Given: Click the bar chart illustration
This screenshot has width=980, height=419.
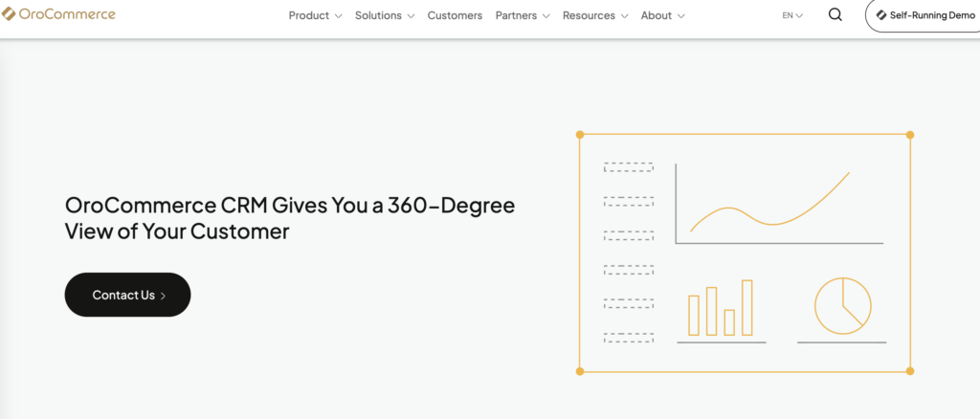Looking at the screenshot, I should pos(721,308).
